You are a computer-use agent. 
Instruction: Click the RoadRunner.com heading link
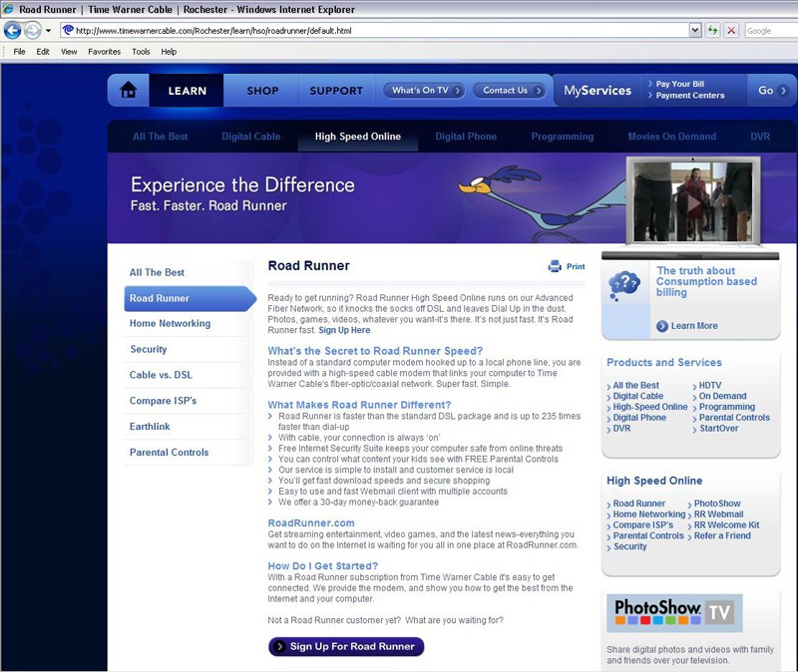pos(311,523)
